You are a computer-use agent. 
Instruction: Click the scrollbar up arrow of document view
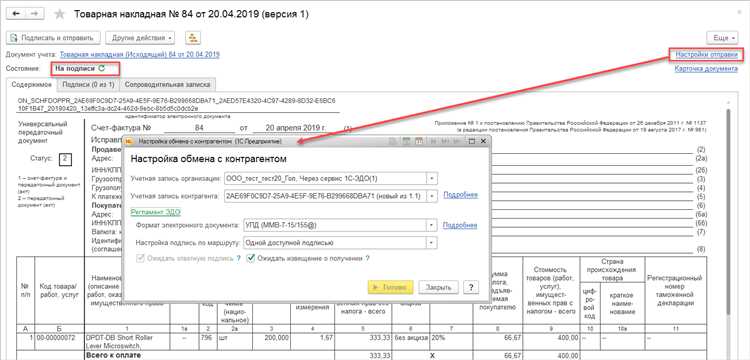[728, 102]
